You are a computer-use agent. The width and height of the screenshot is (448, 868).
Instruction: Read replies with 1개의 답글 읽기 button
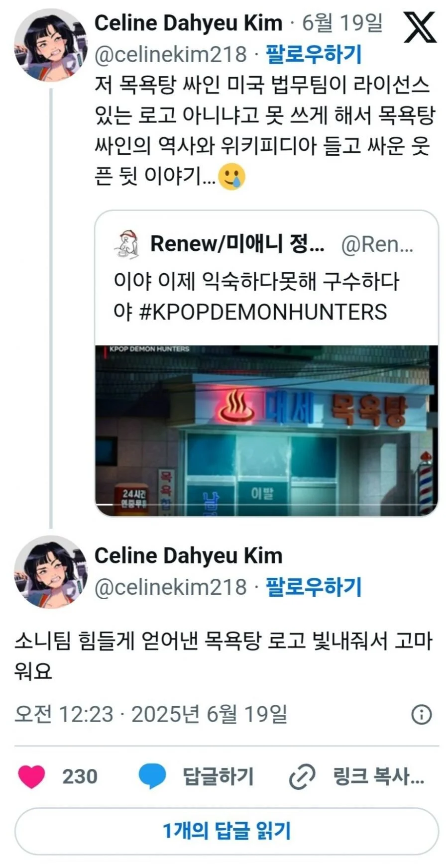click(226, 831)
